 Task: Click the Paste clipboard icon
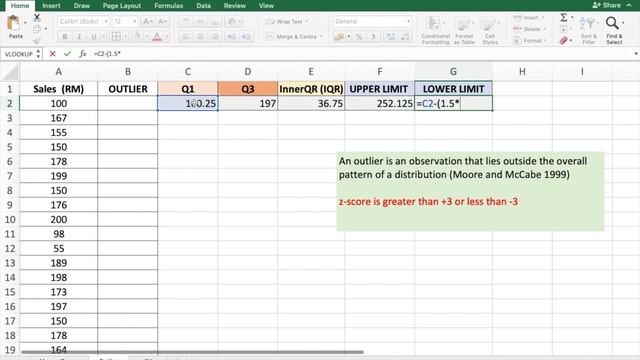(13, 23)
